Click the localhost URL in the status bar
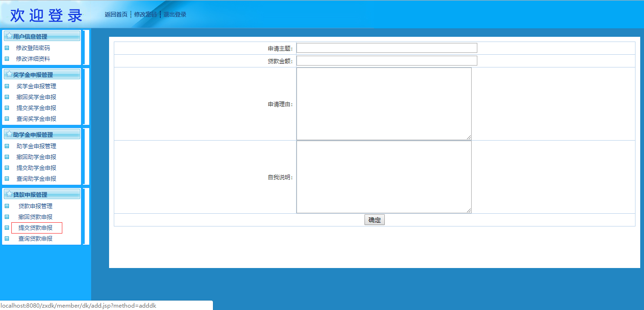Screen dimensions: 644x310 coord(78,305)
